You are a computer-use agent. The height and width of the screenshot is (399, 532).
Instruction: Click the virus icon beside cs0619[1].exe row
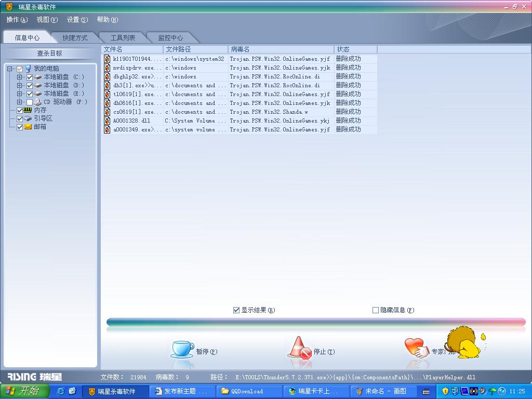coord(107,112)
